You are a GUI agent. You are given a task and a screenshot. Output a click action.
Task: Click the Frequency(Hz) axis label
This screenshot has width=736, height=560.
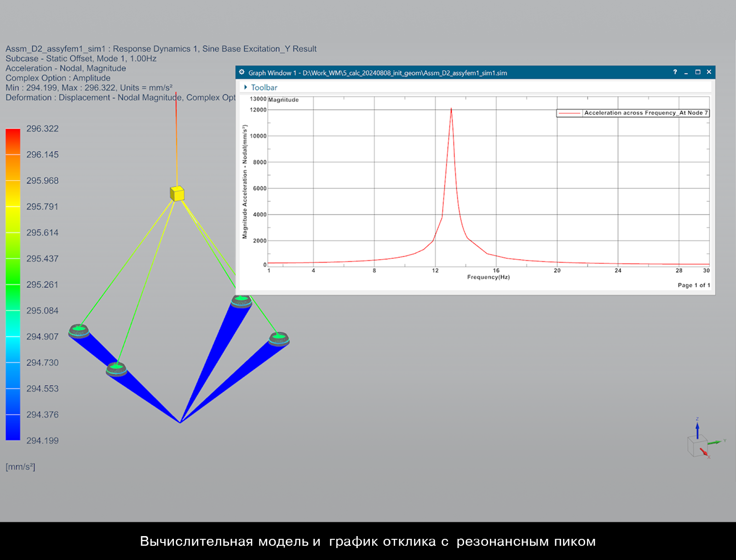(x=488, y=277)
